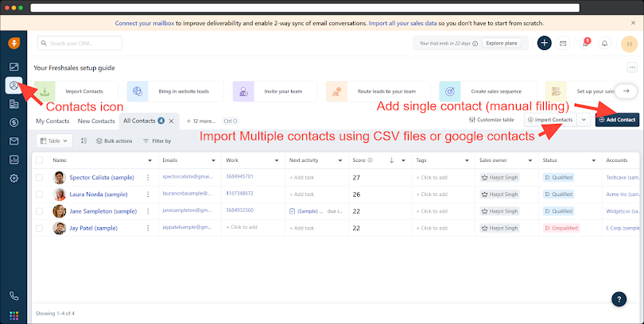The width and height of the screenshot is (644, 324).
Task: Open the row menu for Jane Sampleton
Action: click(x=148, y=210)
